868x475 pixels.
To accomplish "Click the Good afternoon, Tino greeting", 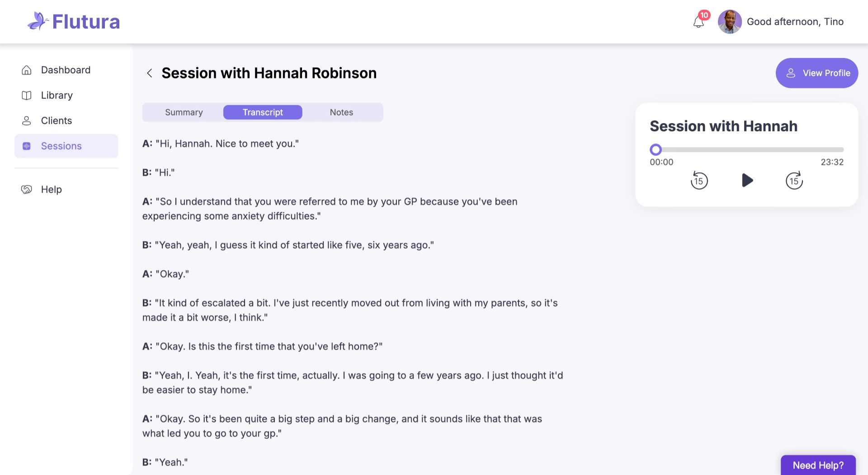I will pos(795,22).
